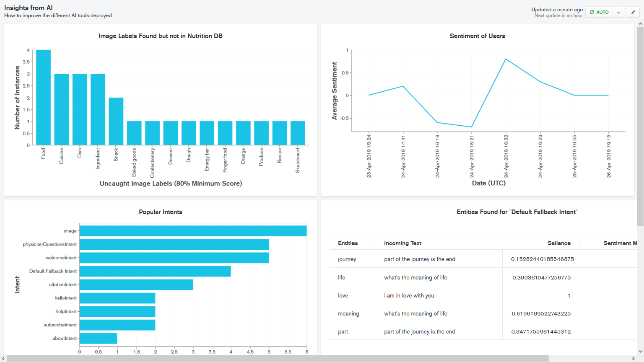The width and height of the screenshot is (644, 362).
Task: Exit fullscreen with the collapse arrows icon
Action: point(634,12)
